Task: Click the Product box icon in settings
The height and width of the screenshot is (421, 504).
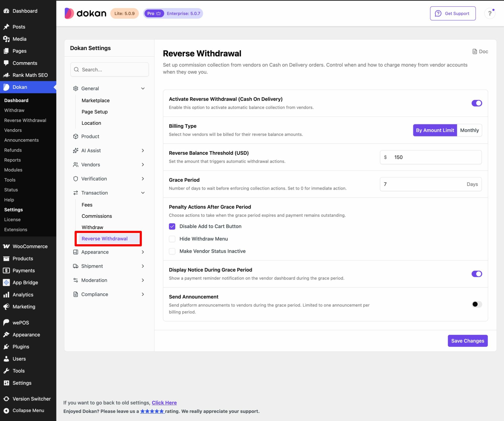Action: tap(76, 136)
